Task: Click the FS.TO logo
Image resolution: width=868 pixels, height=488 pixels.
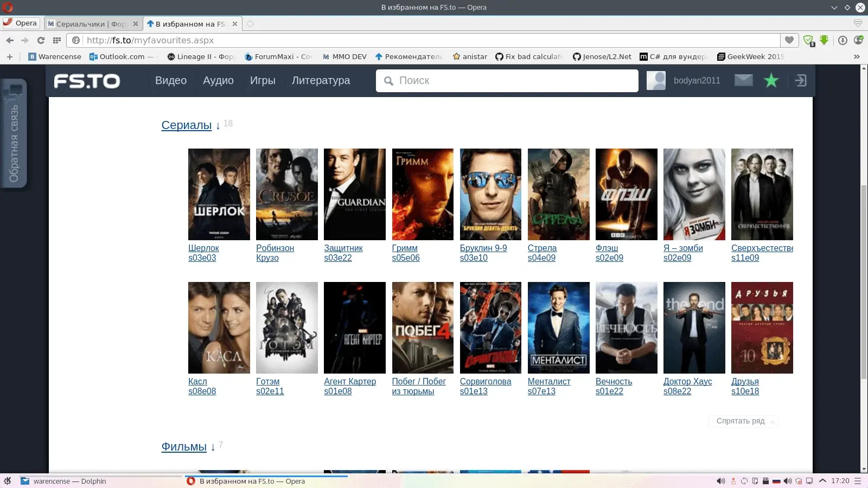Action: 87,81
